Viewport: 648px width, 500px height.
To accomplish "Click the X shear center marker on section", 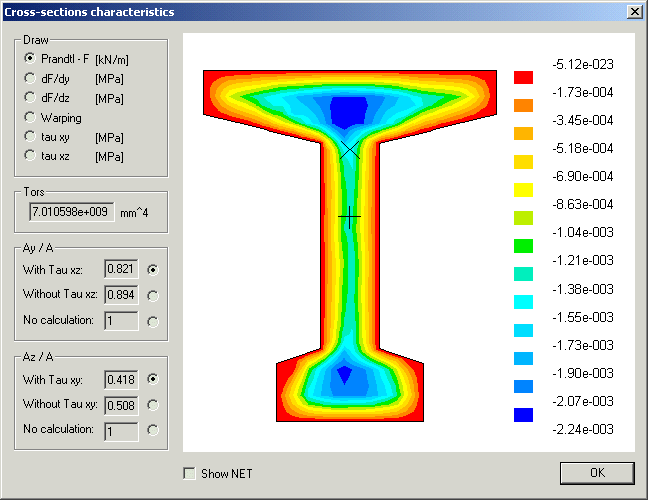I will click(348, 149).
